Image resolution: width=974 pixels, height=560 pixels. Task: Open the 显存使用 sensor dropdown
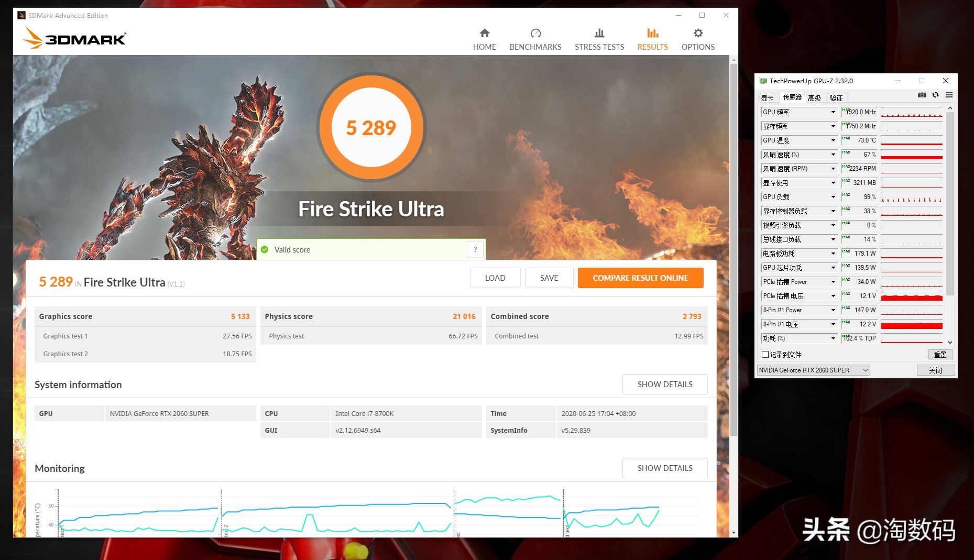click(833, 183)
